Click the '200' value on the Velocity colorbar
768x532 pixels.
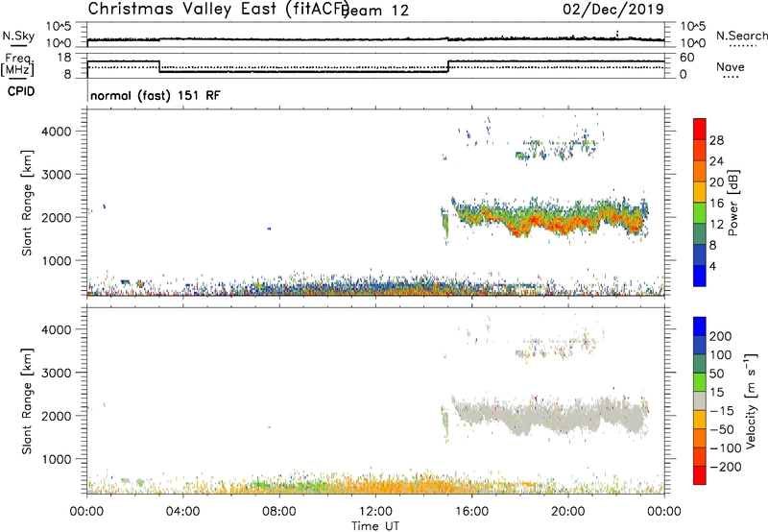(x=721, y=336)
